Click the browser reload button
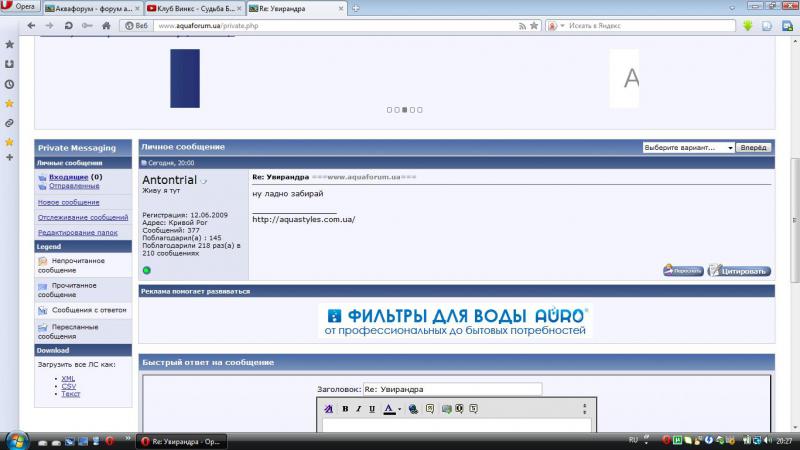800x450 pixels. point(69,25)
